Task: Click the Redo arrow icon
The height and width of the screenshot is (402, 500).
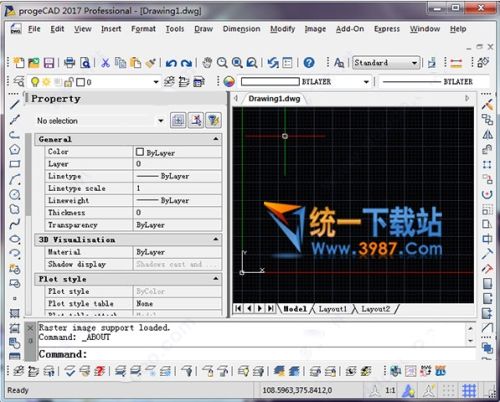Action: coord(186,63)
